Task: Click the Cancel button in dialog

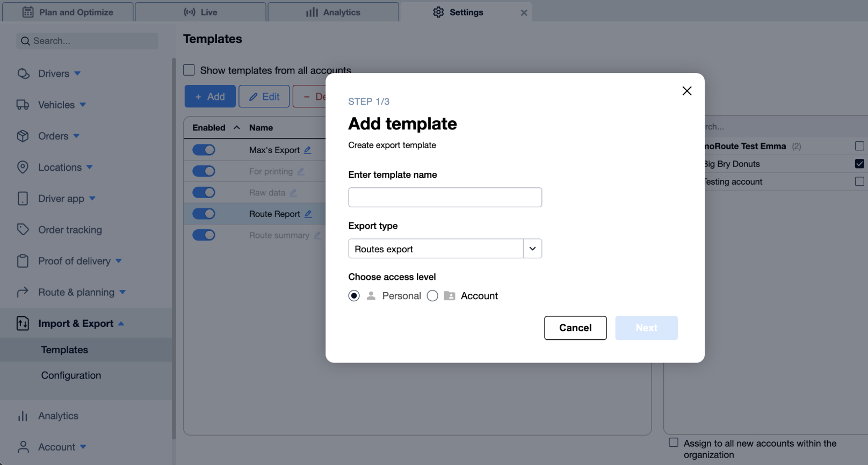Action: (x=575, y=328)
